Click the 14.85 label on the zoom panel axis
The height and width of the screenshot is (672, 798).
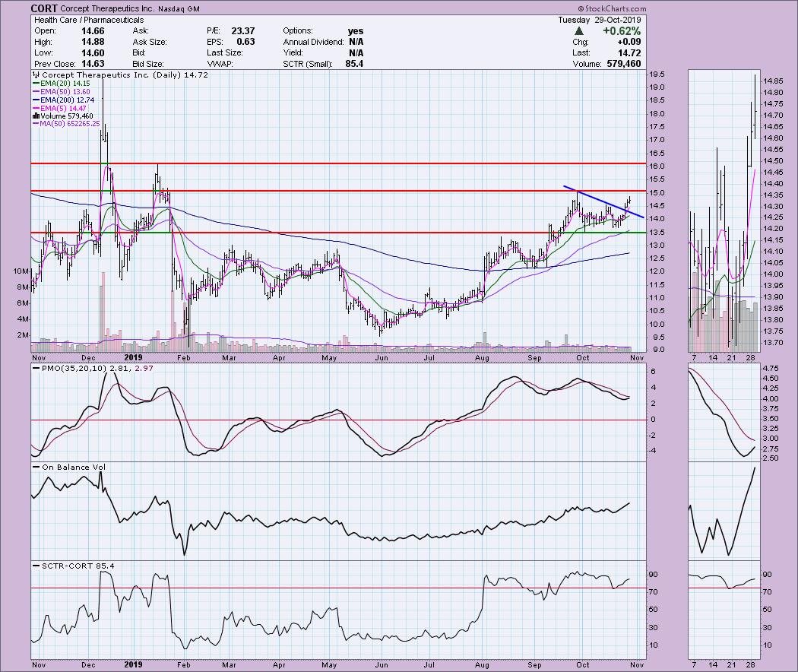pos(773,81)
